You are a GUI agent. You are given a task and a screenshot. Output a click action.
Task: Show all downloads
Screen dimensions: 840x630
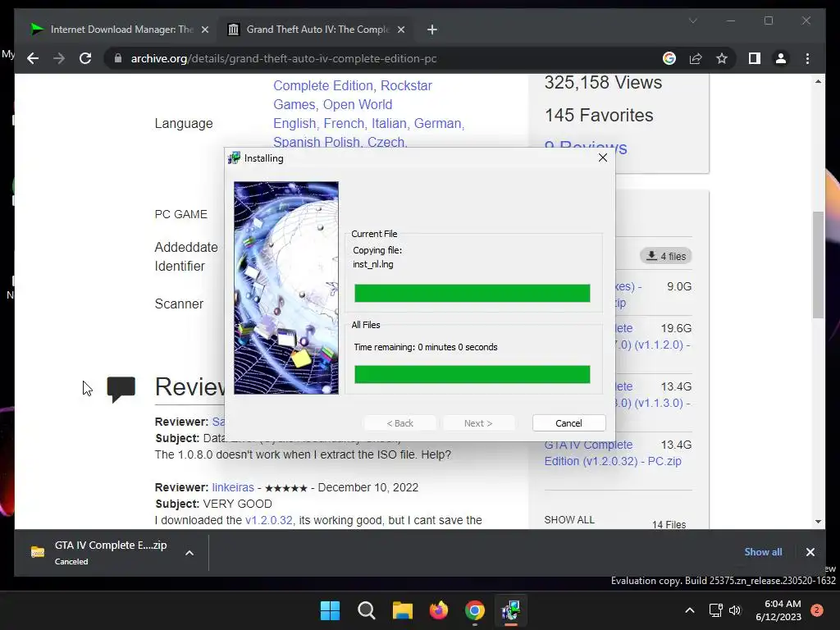763,552
